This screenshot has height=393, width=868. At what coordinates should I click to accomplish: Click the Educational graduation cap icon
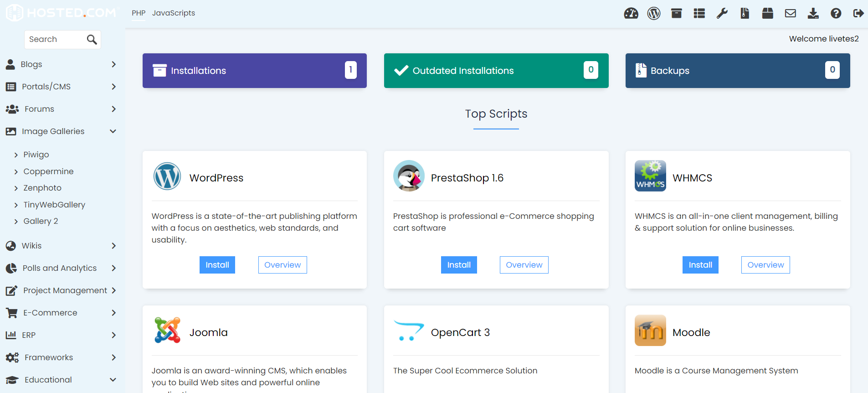(12, 380)
